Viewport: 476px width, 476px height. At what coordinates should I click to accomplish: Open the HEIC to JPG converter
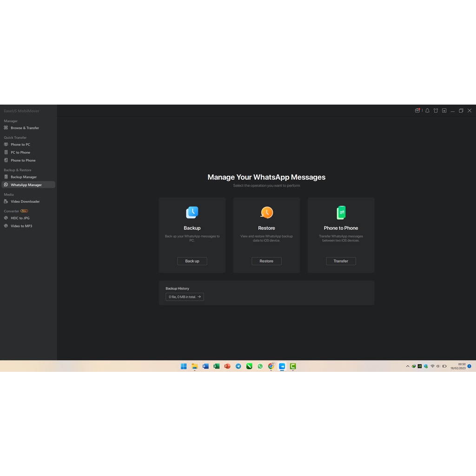click(20, 218)
